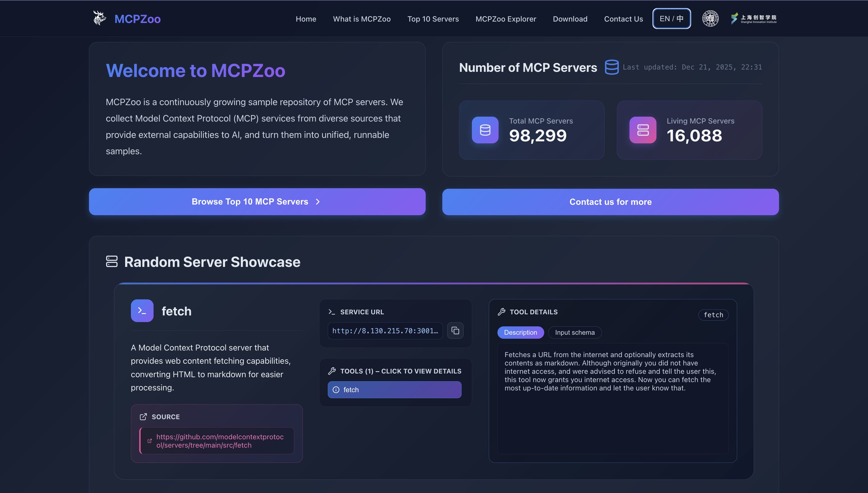Copy the service URL with copy icon

[x=455, y=330]
